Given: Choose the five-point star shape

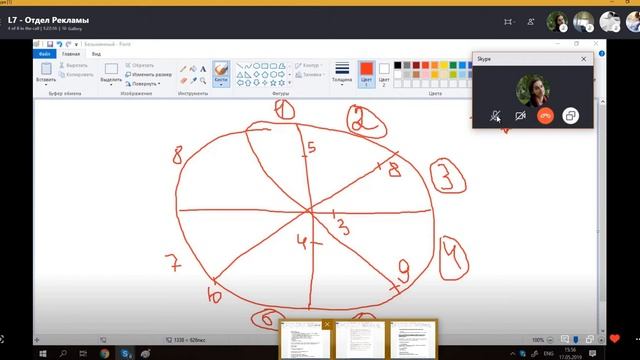Looking at the screenshot, I should (x=273, y=83).
